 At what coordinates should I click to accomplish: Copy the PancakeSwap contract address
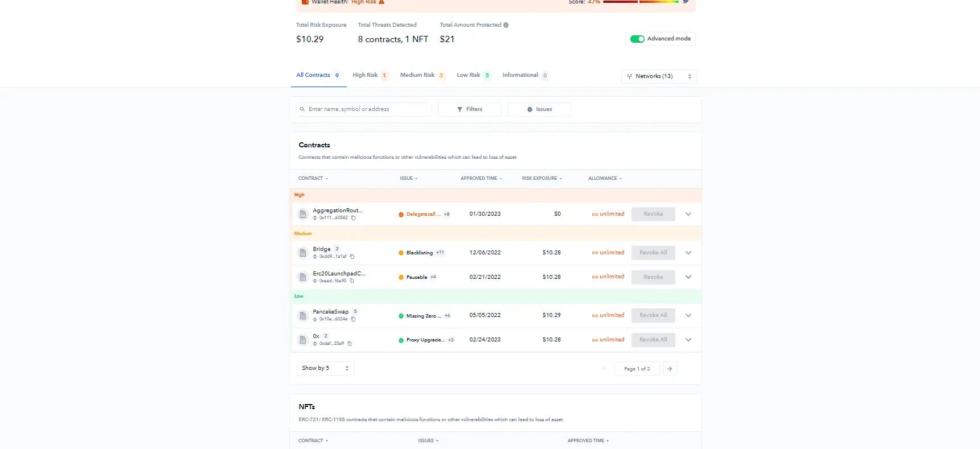click(x=353, y=319)
